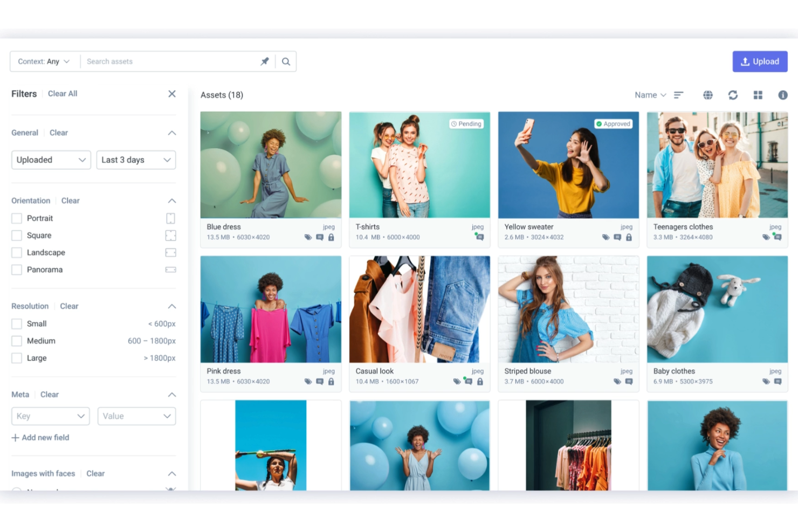This screenshot has width=798, height=532.
Task: Open tags on the Blue dress asset
Action: 308,237
